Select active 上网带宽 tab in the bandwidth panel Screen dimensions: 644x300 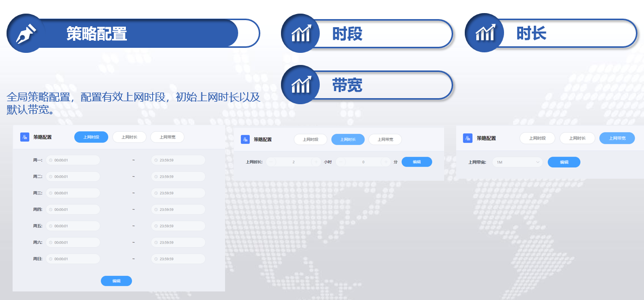click(617, 138)
